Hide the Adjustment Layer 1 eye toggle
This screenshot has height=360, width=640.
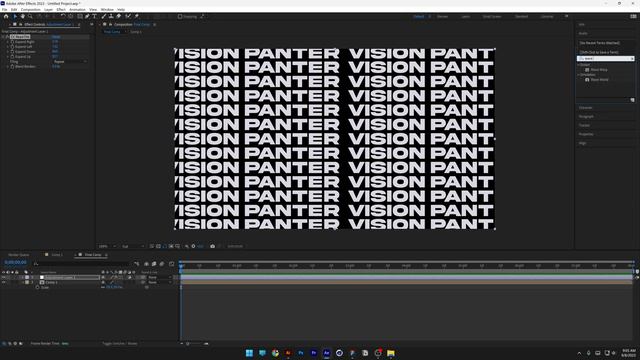pos(4,278)
